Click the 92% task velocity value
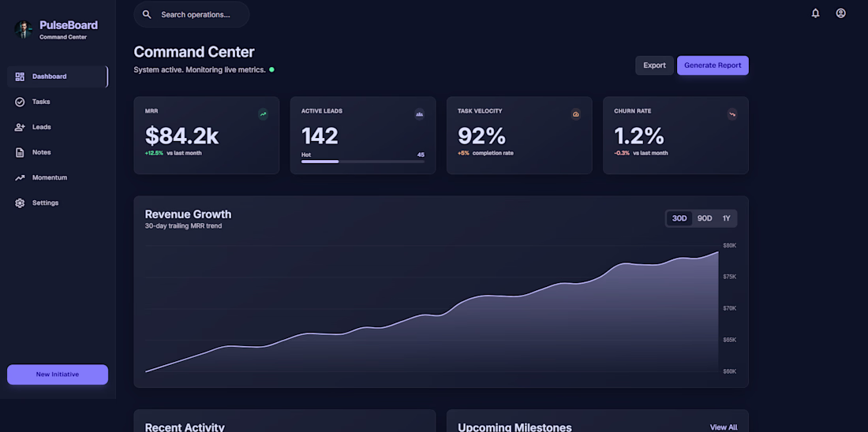The height and width of the screenshot is (432, 868). coord(481,136)
